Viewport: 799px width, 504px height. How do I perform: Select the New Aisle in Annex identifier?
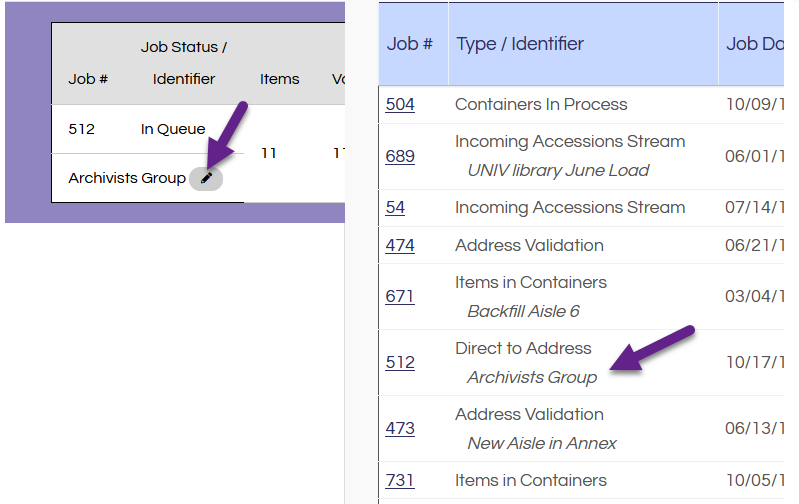[x=542, y=443]
